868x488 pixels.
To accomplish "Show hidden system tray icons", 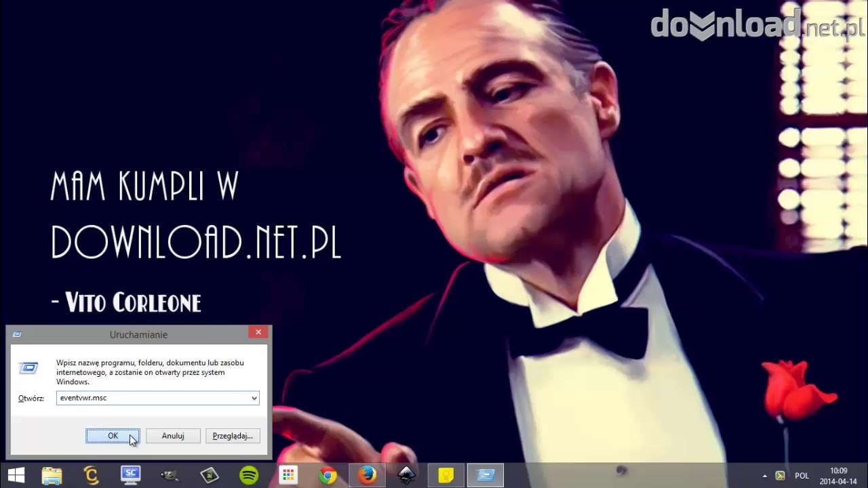I will (x=765, y=476).
